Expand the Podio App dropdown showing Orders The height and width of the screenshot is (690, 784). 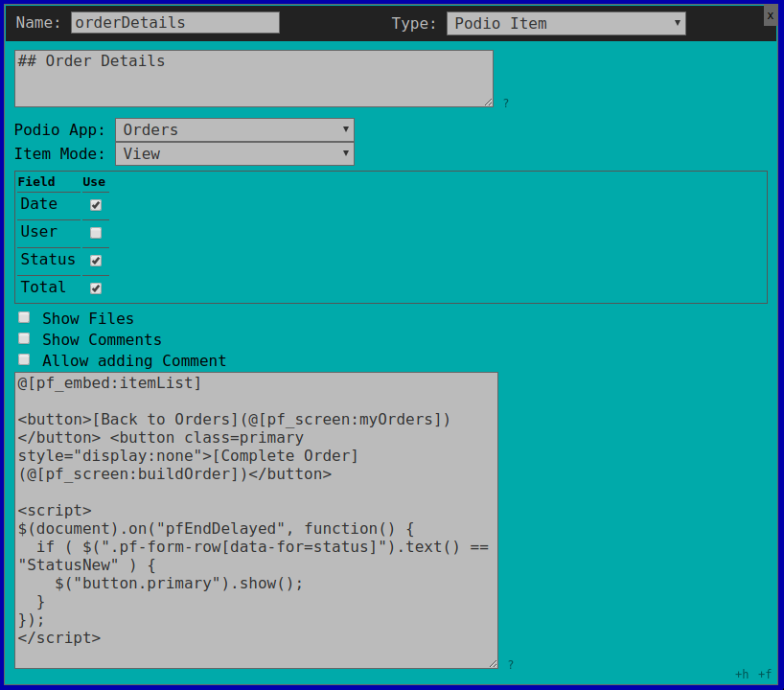pos(235,130)
